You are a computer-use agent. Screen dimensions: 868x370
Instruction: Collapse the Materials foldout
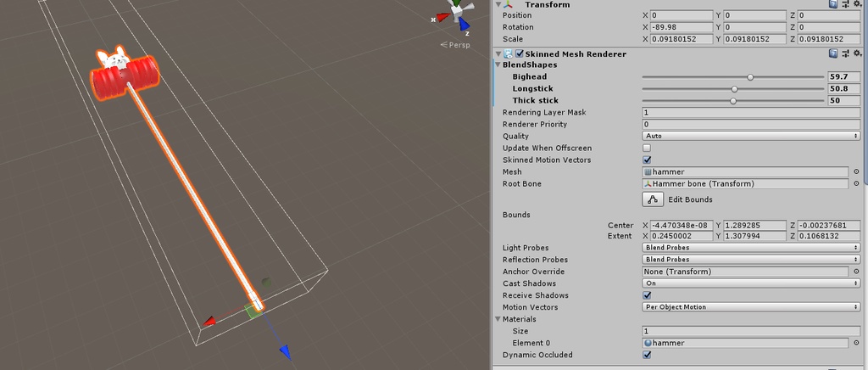[498, 319]
